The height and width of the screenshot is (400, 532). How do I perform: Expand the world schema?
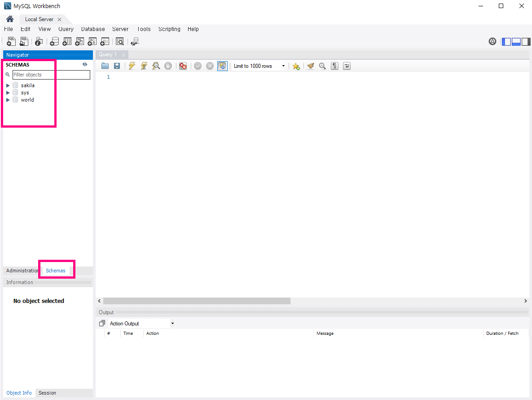coord(8,100)
